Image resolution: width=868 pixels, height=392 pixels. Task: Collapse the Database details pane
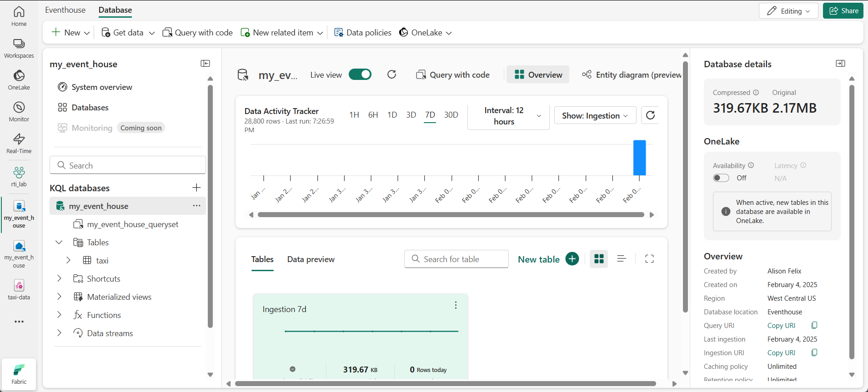click(x=840, y=64)
